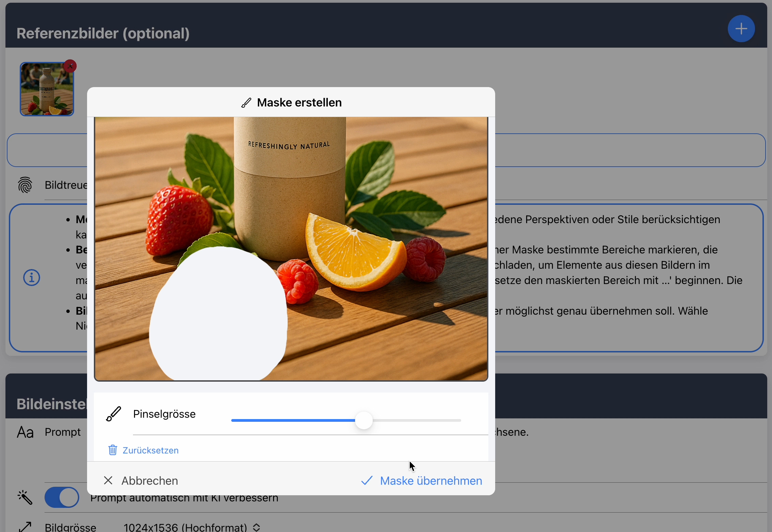Viewport: 772px width, 532px height.
Task: Click the trash icon next to Zurücksetzen
Action: coord(113,450)
